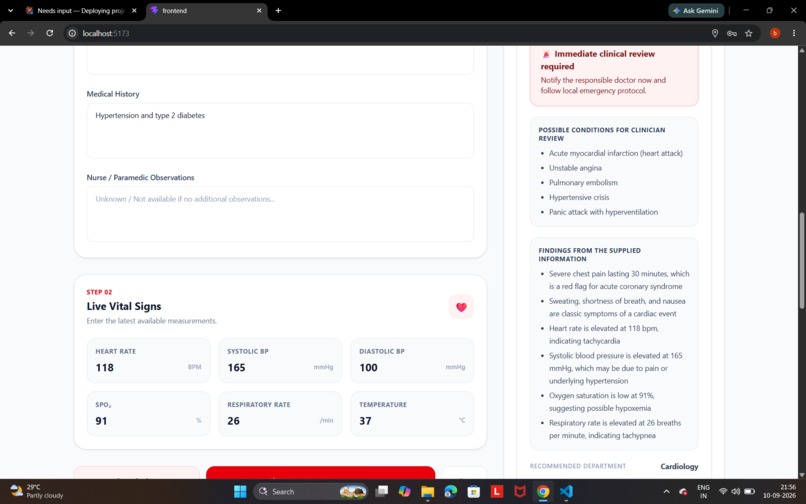The height and width of the screenshot is (504, 806).
Task: Open Visual Studio Code from the taskbar
Action: [x=566, y=492]
